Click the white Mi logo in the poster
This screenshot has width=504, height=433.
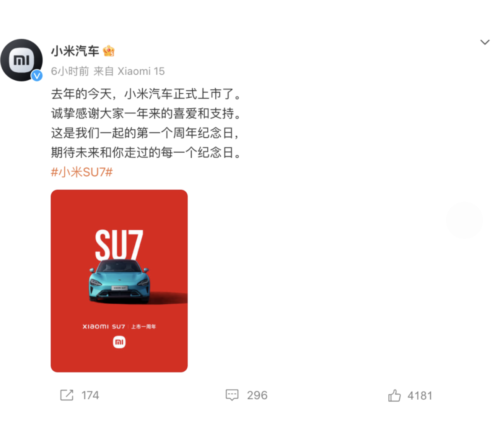[x=119, y=342]
